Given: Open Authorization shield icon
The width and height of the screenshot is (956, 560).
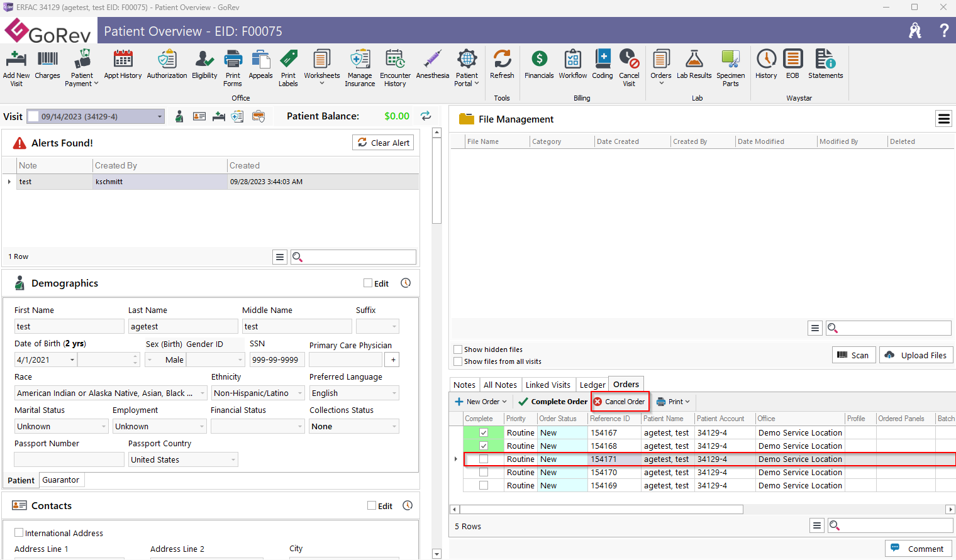Looking at the screenshot, I should [167, 65].
